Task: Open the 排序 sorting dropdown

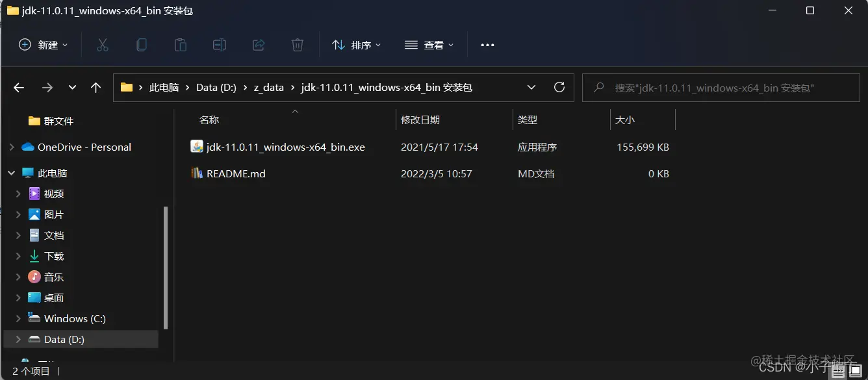Action: pyautogui.click(x=356, y=44)
